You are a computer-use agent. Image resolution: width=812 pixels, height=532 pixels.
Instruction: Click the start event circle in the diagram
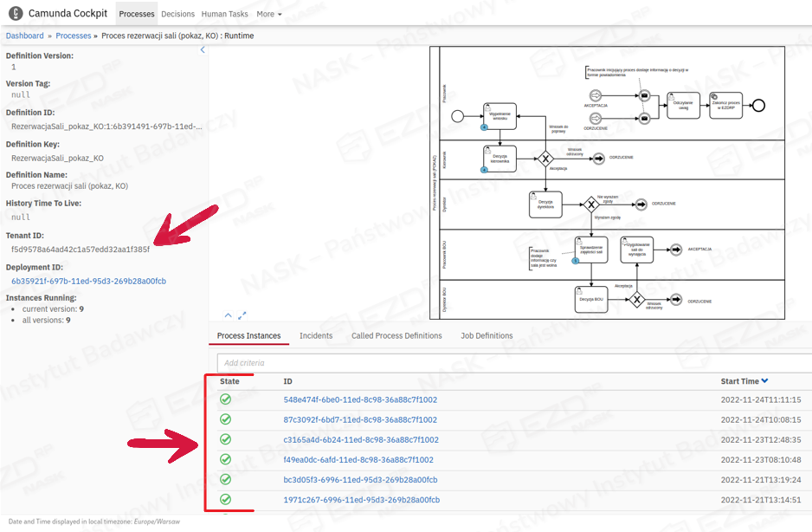point(458,116)
